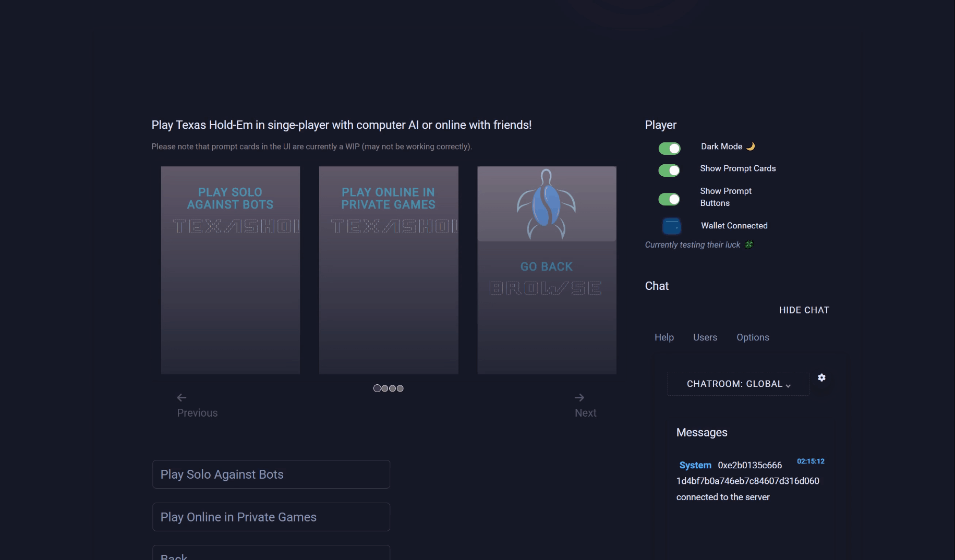Click the Previous left arrow icon
955x560 pixels.
tap(182, 398)
